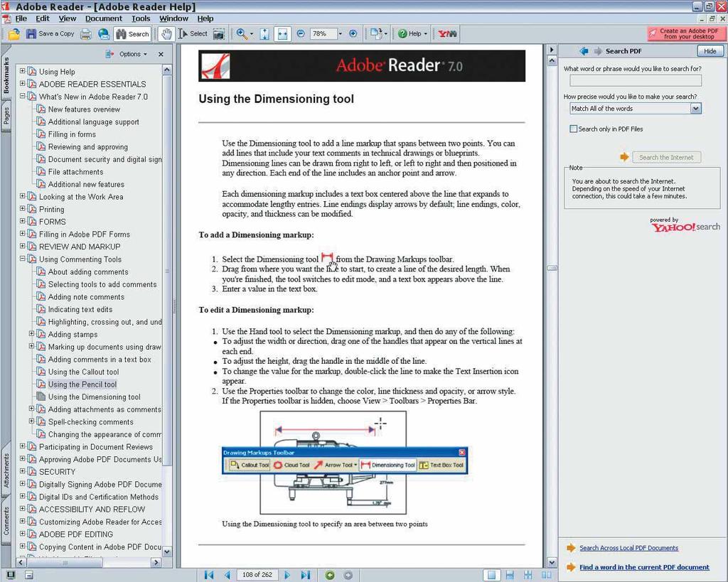Viewport: 728px width, 582px height.
Task: Expand the Adding stamps bookmark
Action: point(31,333)
